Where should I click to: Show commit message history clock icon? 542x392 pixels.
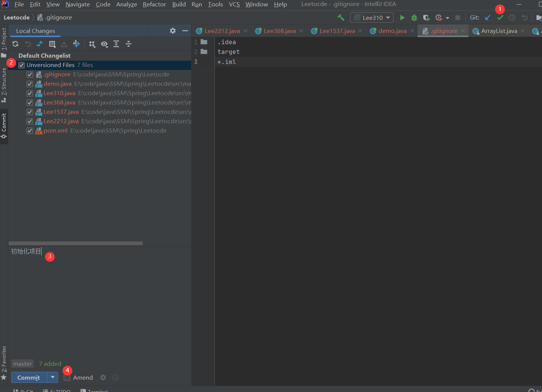coord(115,377)
